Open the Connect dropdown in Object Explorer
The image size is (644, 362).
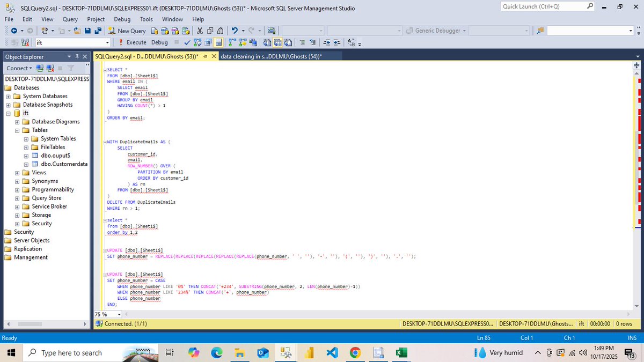click(x=18, y=68)
